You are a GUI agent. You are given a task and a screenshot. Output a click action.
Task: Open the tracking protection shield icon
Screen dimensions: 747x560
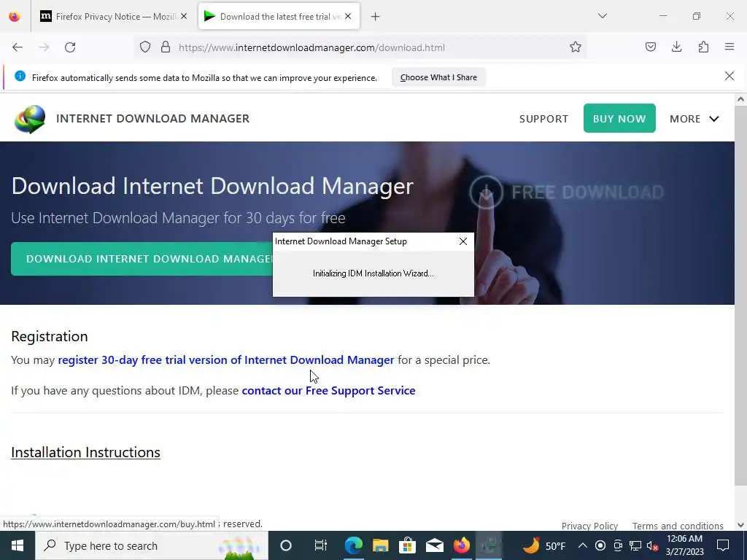(x=145, y=47)
